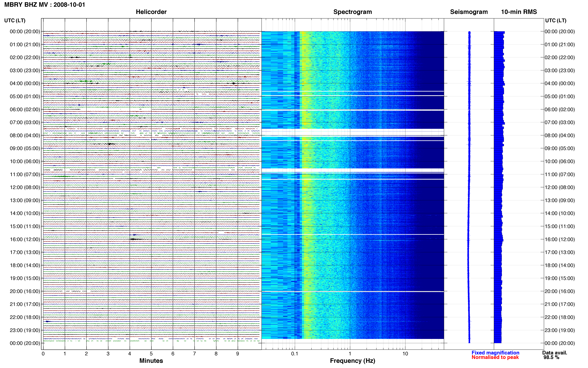Click the left 20:00 (16:00) time label
Viewport: 588px width, 368px height.
coord(25,291)
